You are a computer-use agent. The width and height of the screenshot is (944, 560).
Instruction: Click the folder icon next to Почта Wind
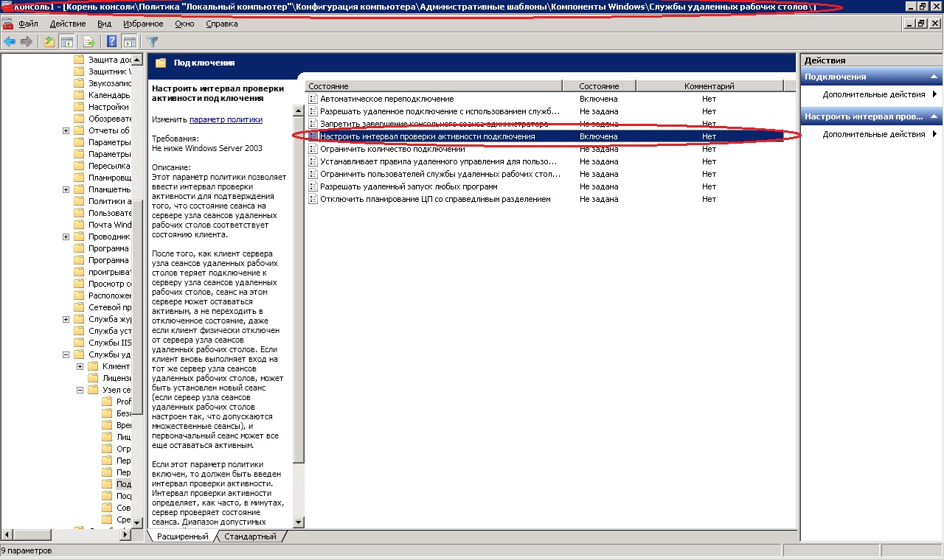pos(80,225)
